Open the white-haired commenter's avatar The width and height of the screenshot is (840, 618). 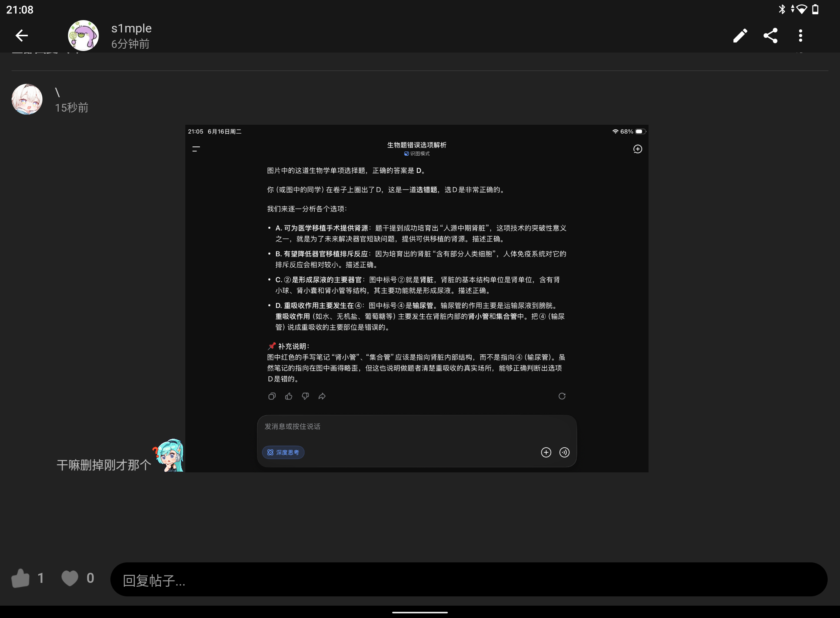click(27, 99)
